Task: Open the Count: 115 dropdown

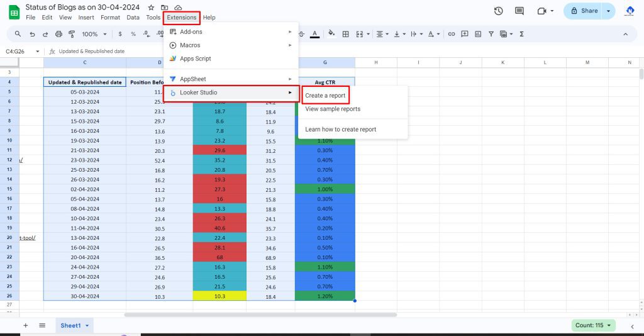Action: click(593, 325)
